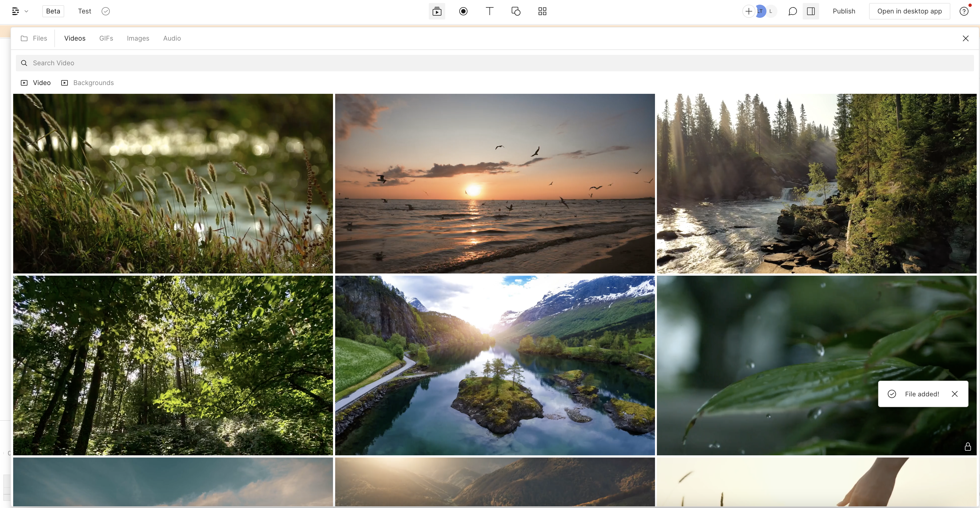Choose the grass by water video thumbnail
The width and height of the screenshot is (980, 508).
[173, 184]
